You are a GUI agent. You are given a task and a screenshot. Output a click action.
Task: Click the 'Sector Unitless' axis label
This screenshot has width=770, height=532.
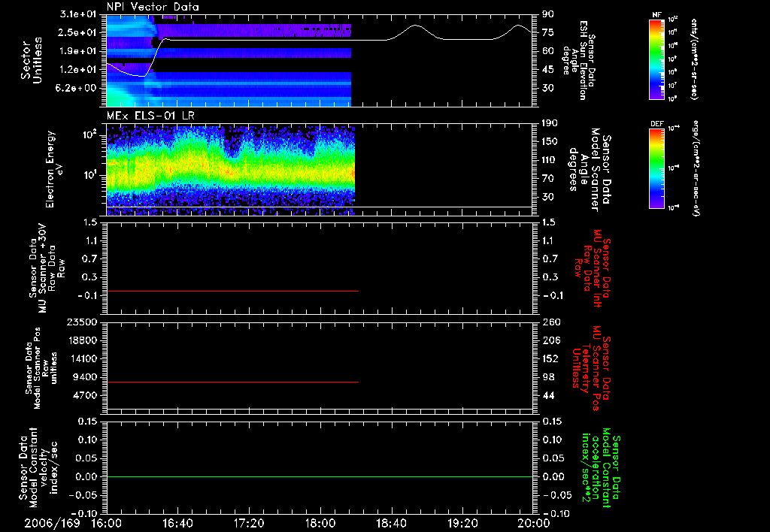32,60
